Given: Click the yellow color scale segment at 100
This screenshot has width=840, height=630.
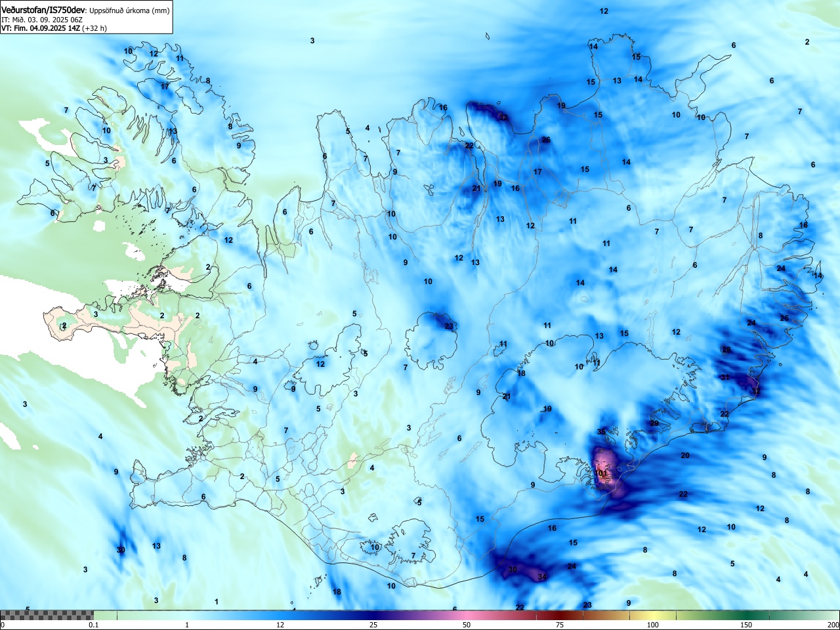Looking at the screenshot, I should click(652, 615).
